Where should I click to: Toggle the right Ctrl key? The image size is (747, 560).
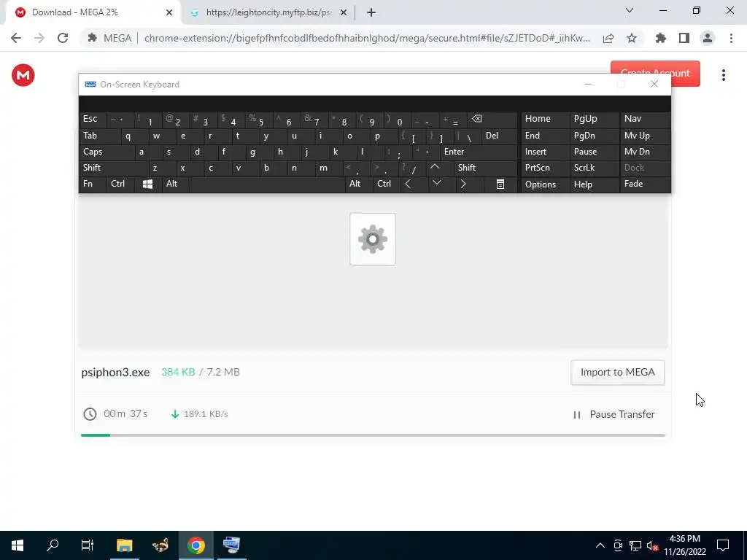tap(387, 184)
